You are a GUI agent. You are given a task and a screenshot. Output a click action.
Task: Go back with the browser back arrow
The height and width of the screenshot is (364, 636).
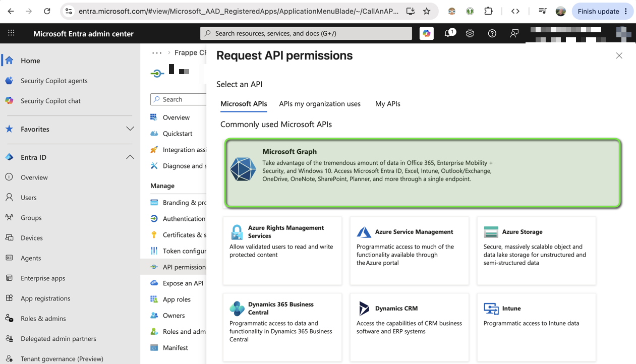[x=11, y=11]
